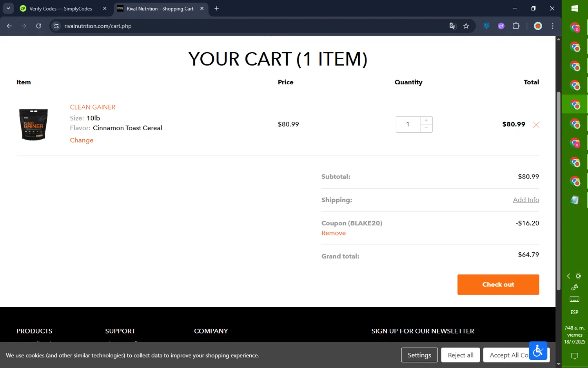Viewport: 588px width, 368px height.
Task: Select the COMPANY footer heading
Action: [211, 331]
